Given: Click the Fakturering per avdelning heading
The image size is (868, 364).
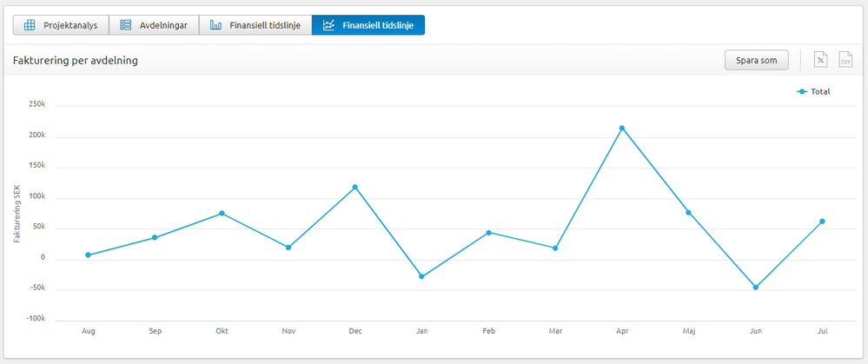Looking at the screenshot, I should (76, 60).
